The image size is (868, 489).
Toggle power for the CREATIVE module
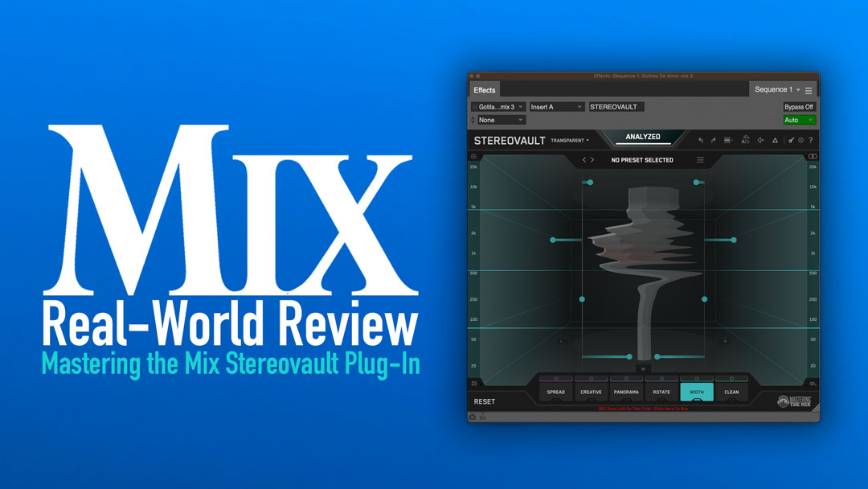pos(591,379)
